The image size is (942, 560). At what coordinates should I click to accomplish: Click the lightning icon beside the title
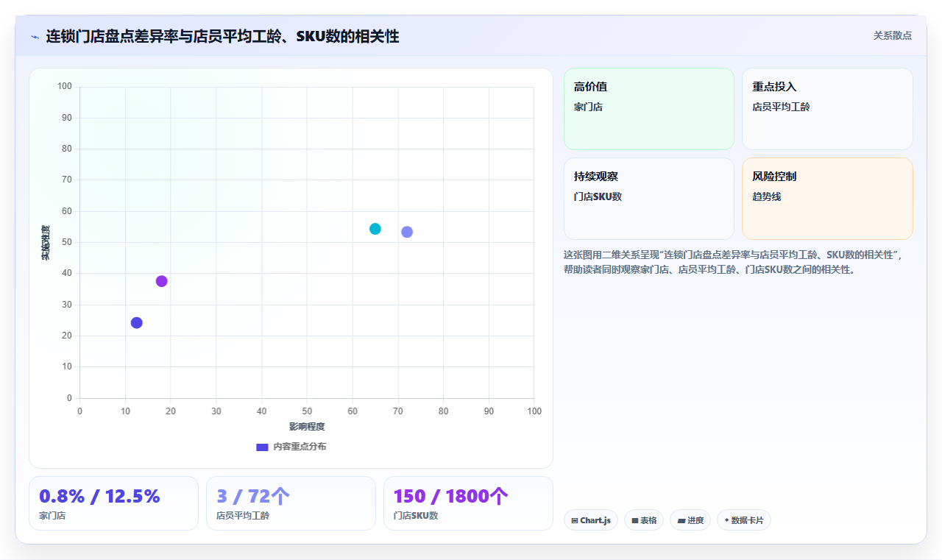pyautogui.click(x=35, y=37)
